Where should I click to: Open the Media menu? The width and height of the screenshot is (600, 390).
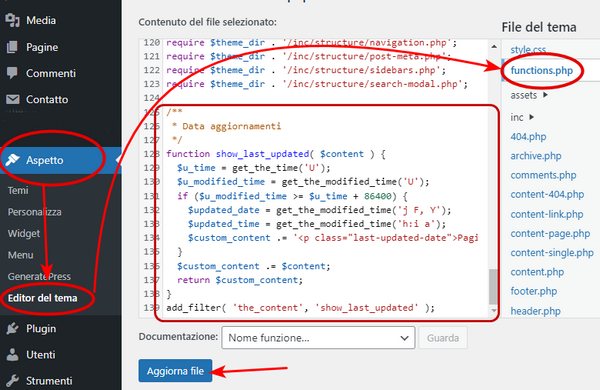click(41, 20)
